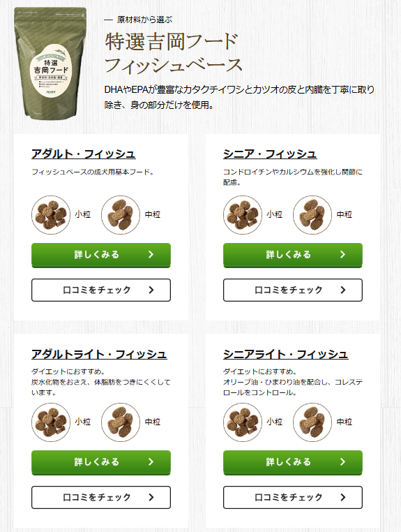The width and height of the screenshot is (401, 532).
Task: Open the アダルト・フィッシュ title link
Action: click(84, 154)
